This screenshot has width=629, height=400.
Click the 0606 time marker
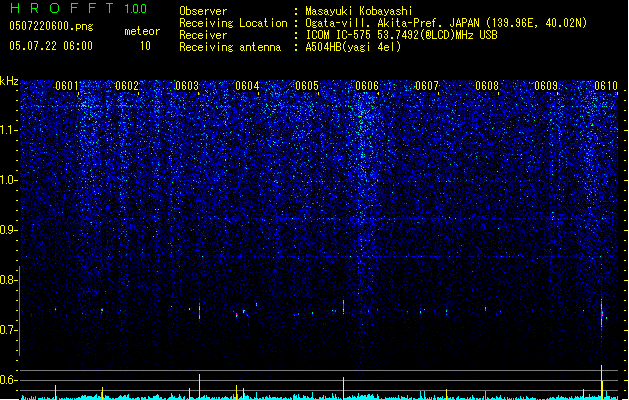367,86
